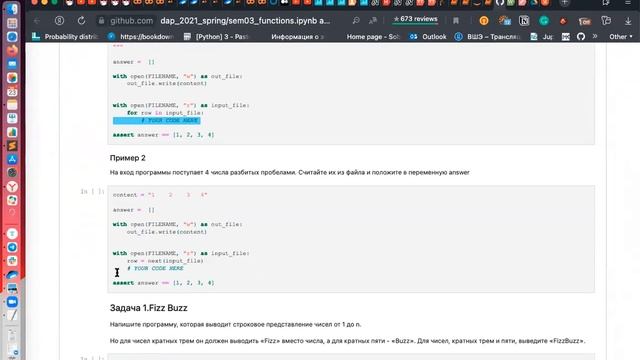Screen dimensions: 640x360
Task: Click the green Grammarly extension icon
Action: point(544,20)
